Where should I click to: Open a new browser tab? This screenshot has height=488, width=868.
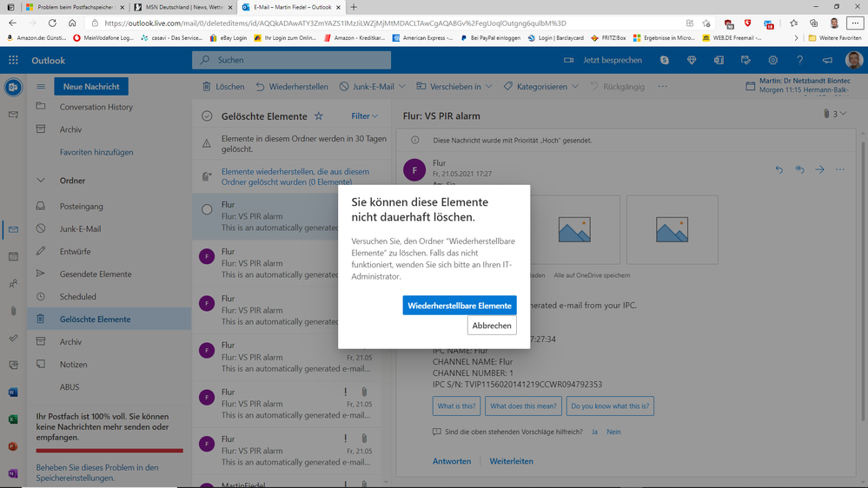(x=354, y=7)
